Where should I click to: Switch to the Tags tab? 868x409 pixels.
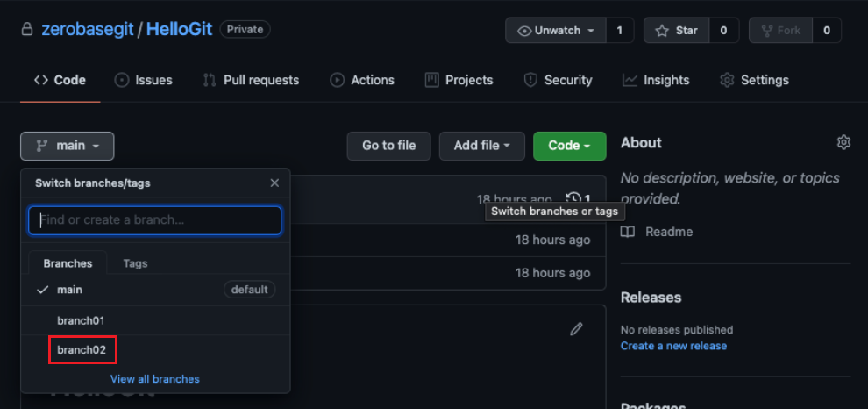(x=135, y=263)
